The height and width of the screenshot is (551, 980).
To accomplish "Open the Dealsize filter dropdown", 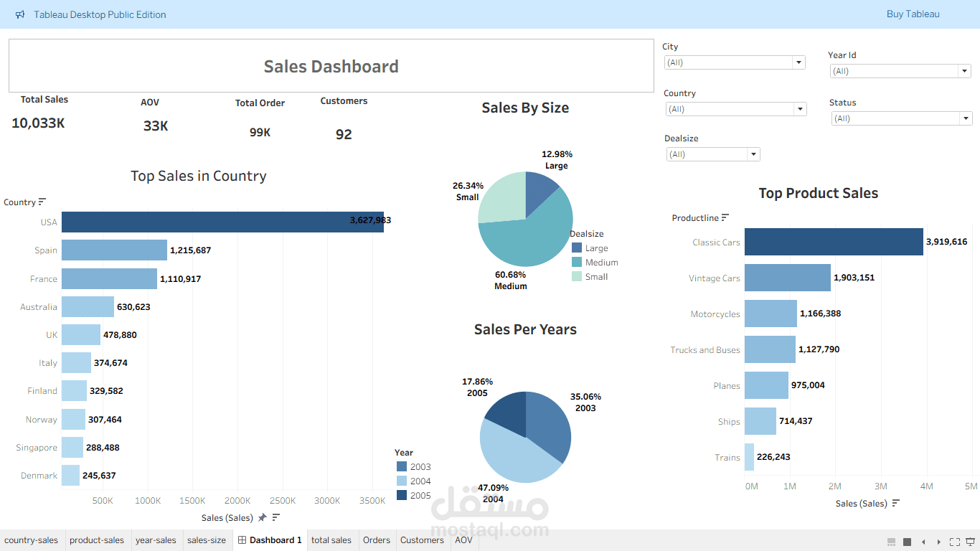I will tap(753, 154).
